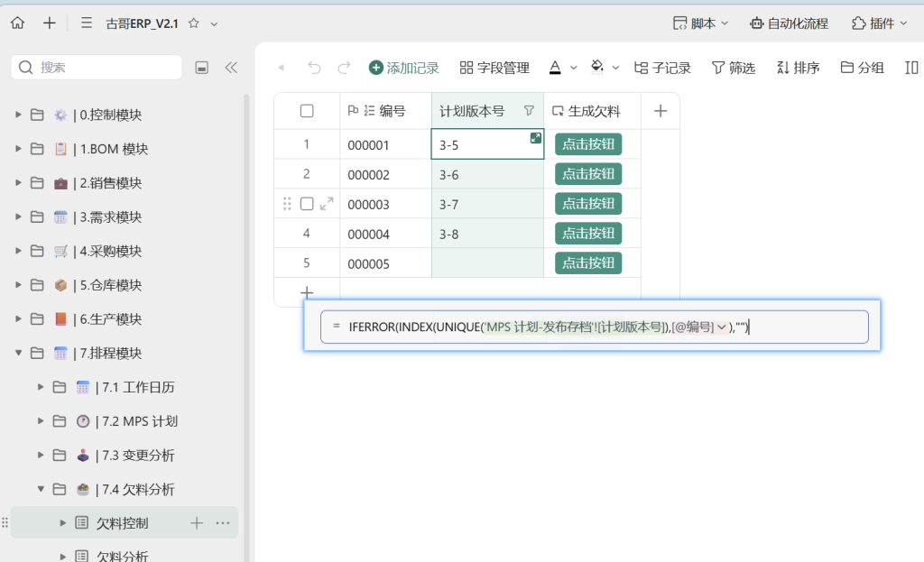Focus the 搜索 search field
The image size is (924, 562).
tap(97, 67)
